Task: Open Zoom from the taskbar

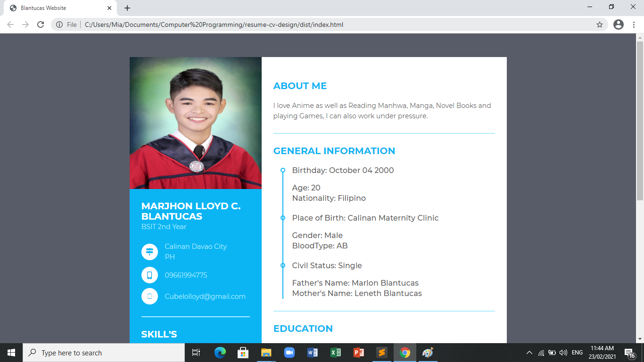Action: (289, 353)
